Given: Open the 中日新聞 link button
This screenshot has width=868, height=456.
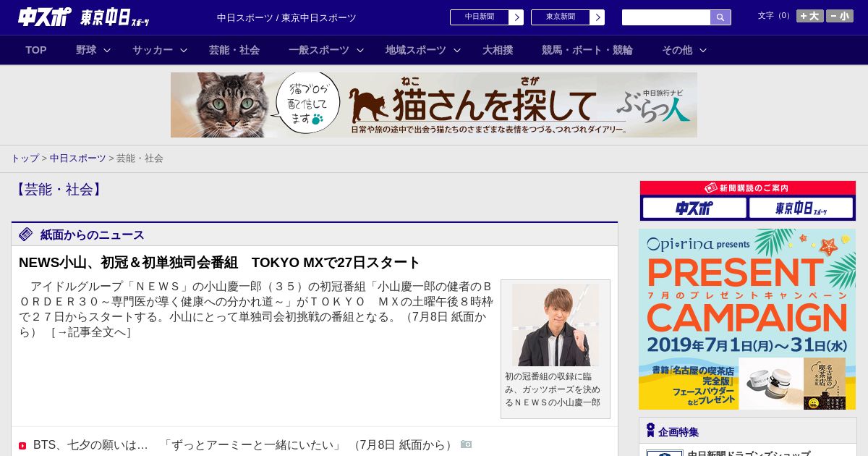Looking at the screenshot, I should (486, 17).
